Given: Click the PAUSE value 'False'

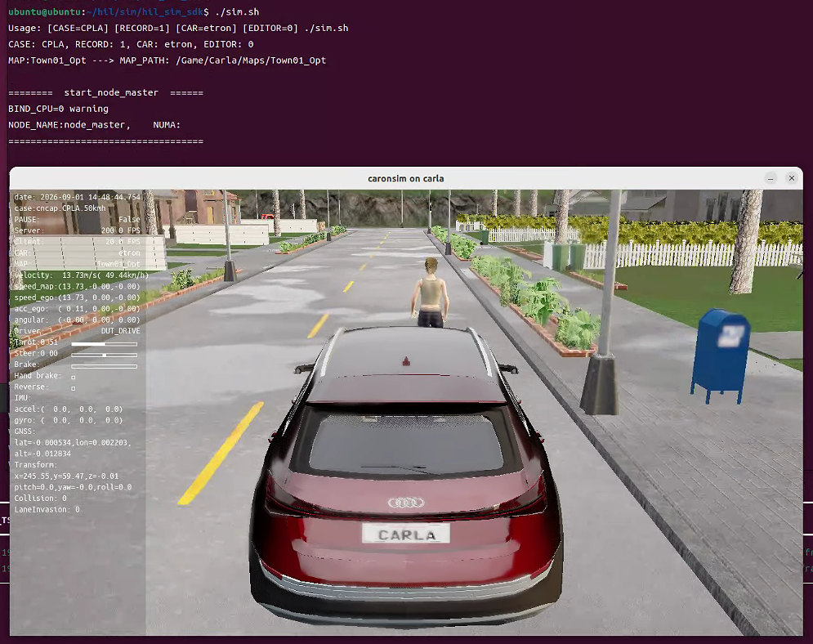Looking at the screenshot, I should (129, 219).
